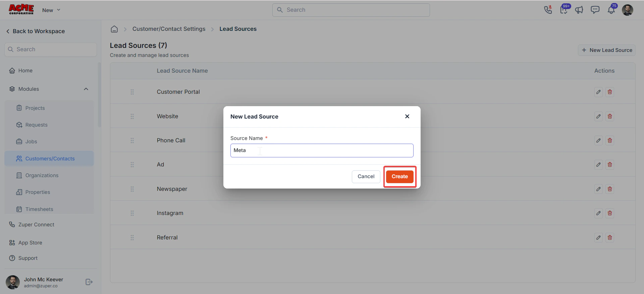Click the Lead Sources breadcrumb
The height and width of the screenshot is (294, 644).
[x=238, y=29]
